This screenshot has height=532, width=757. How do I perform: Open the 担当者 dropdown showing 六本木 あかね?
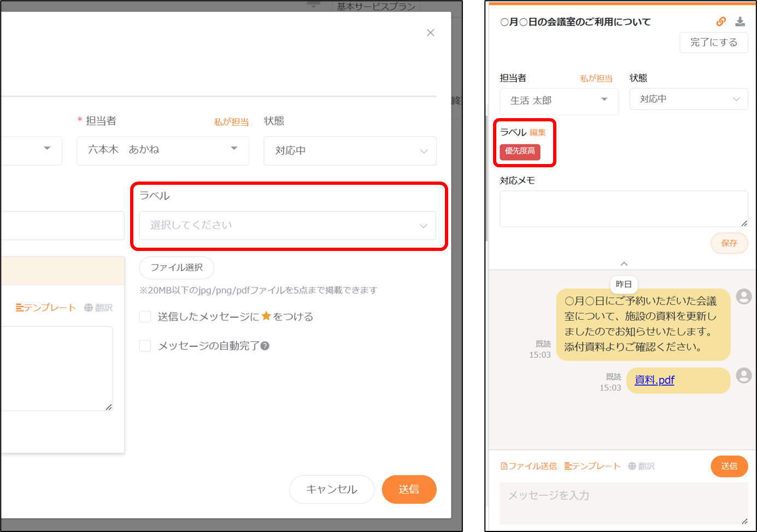[x=163, y=150]
